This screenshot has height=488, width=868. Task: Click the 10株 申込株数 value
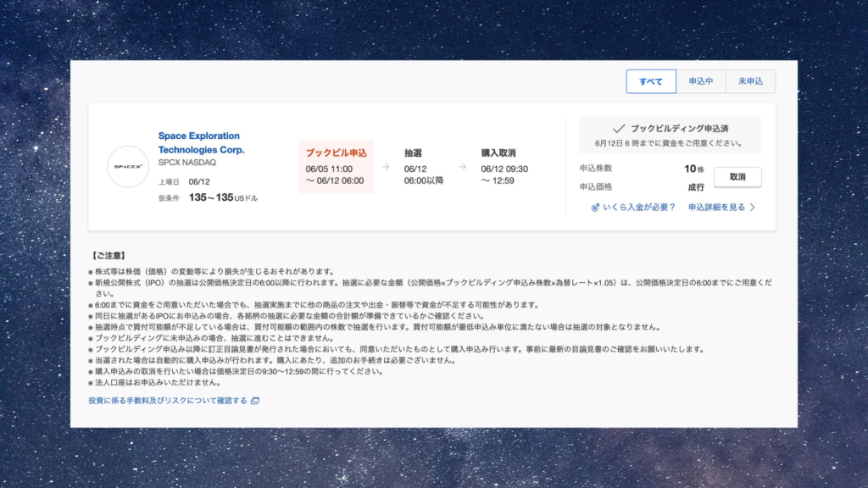click(694, 169)
